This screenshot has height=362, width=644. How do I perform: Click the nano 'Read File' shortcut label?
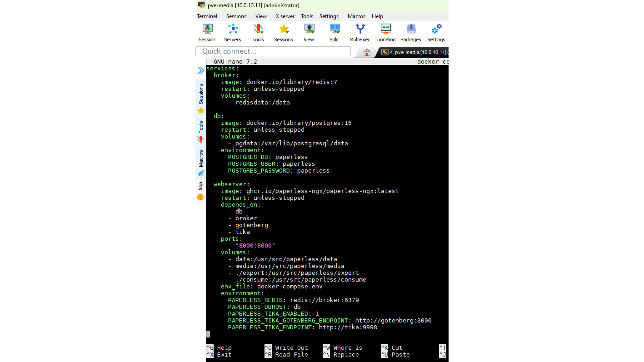292,355
